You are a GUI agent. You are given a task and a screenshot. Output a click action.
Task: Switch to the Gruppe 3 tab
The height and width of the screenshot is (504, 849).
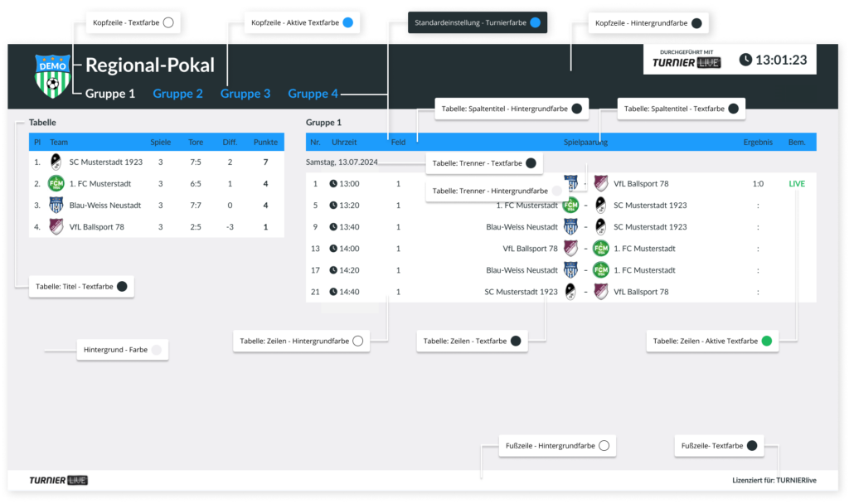(245, 94)
